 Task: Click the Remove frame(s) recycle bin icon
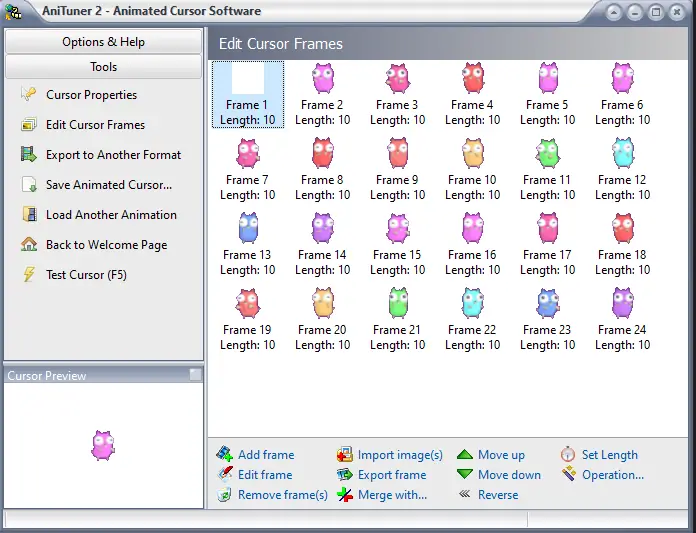[x=225, y=494]
